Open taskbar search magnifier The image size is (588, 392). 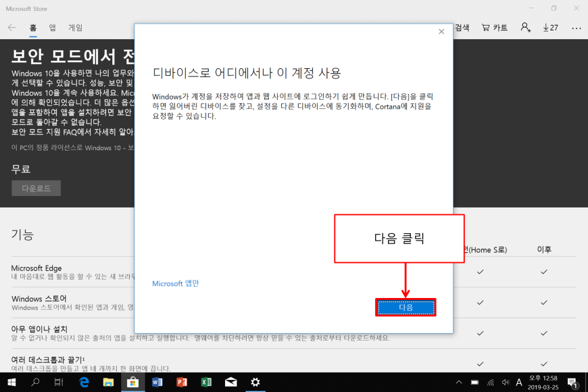tap(35, 383)
